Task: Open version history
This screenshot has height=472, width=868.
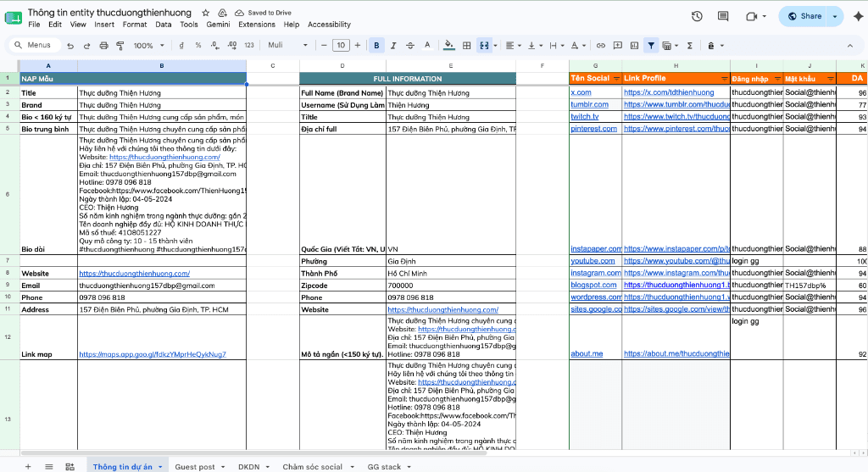Action: click(x=697, y=17)
